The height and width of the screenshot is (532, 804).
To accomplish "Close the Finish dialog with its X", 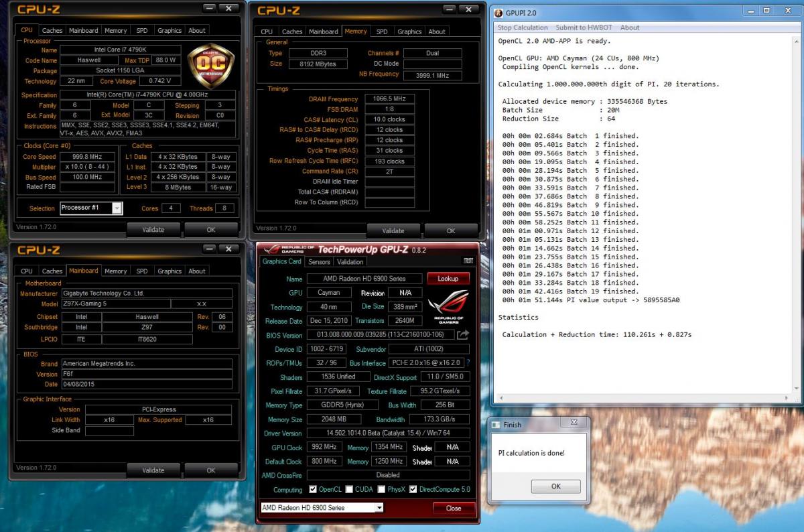I will (x=574, y=423).
